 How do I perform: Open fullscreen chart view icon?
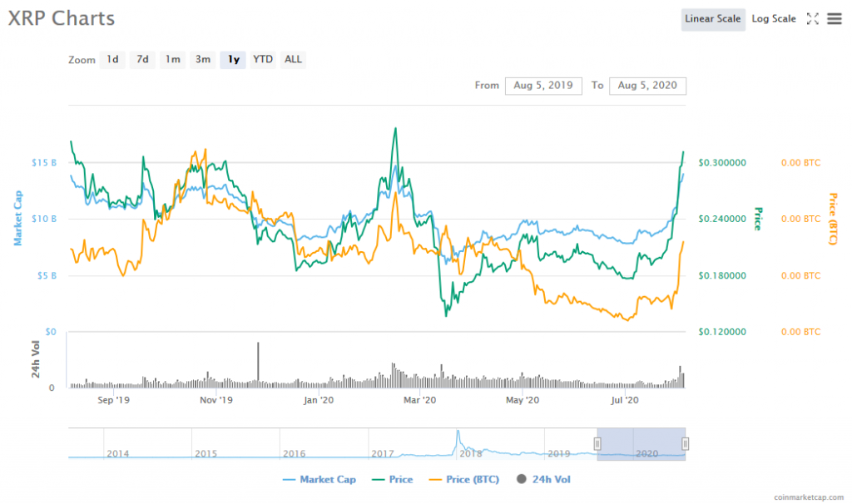coord(812,19)
